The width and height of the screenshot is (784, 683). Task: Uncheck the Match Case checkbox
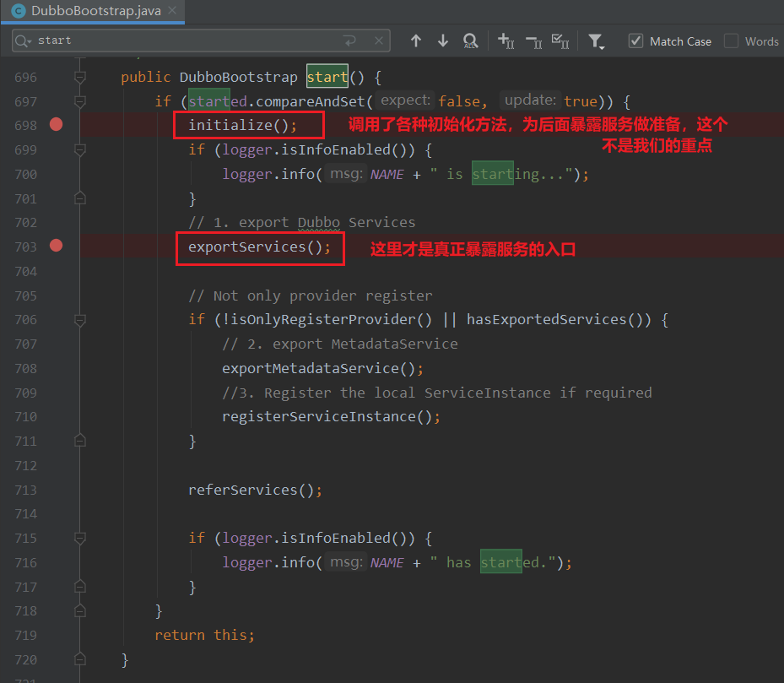pos(635,41)
